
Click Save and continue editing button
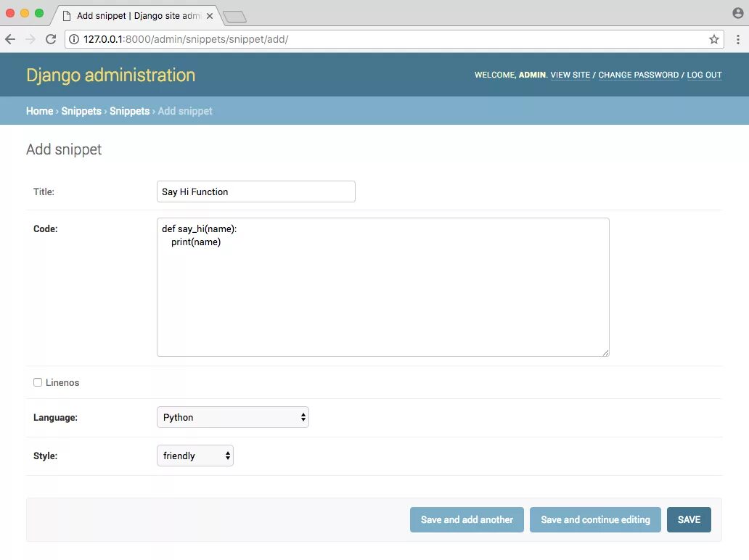595,519
